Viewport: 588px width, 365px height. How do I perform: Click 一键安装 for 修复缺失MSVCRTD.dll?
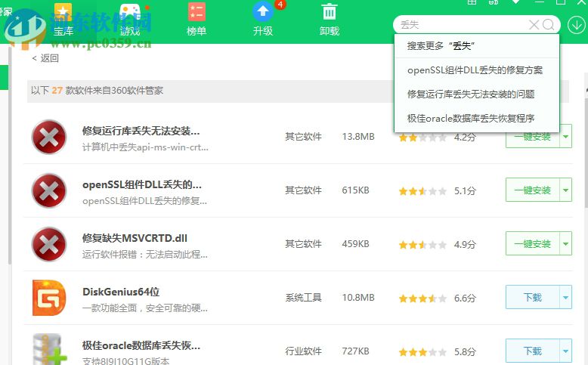(533, 244)
